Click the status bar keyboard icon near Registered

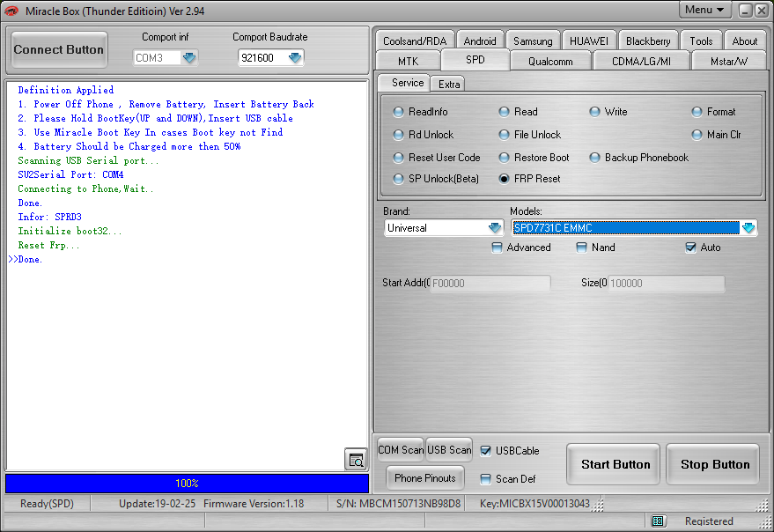tap(658, 521)
